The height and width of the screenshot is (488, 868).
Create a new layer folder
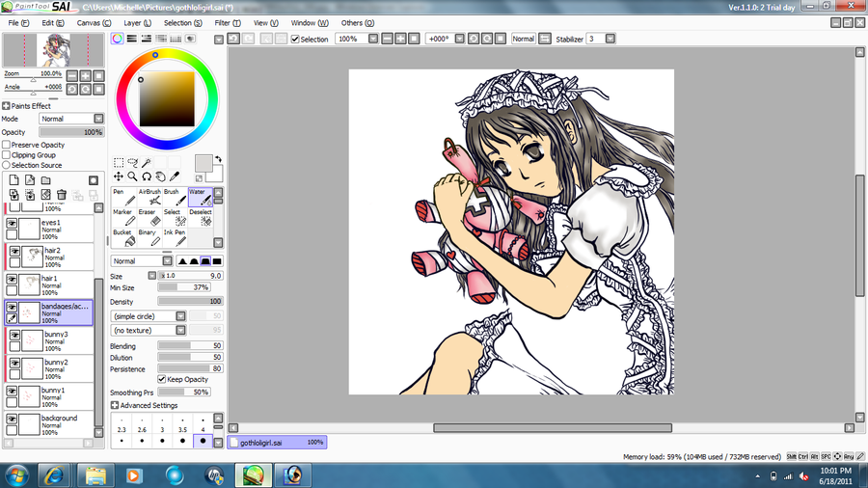[x=46, y=180]
